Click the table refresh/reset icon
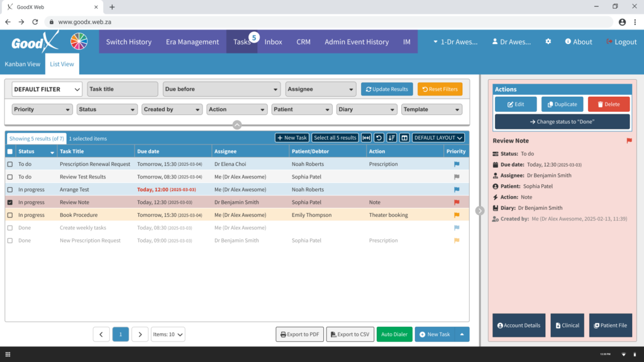The width and height of the screenshot is (644, 362). pos(379,138)
